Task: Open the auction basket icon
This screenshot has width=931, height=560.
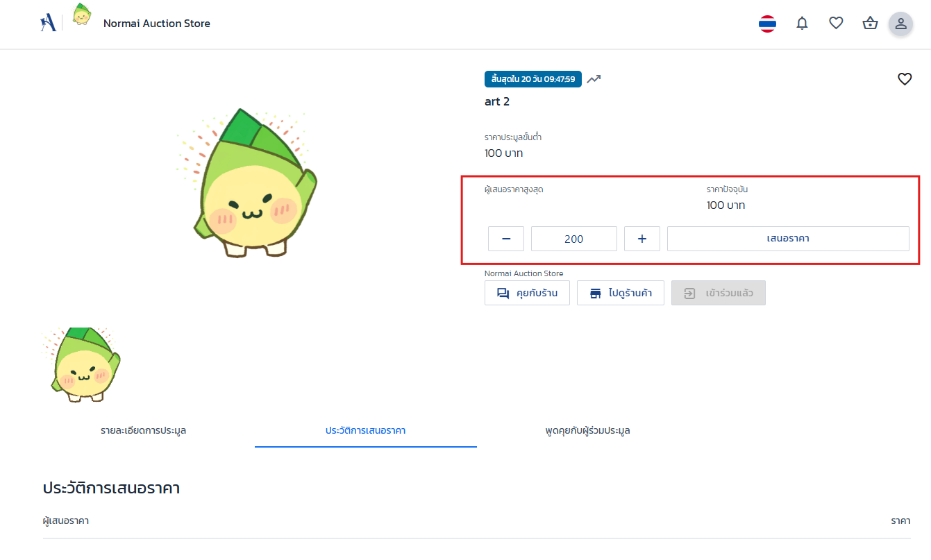Action: coord(870,23)
